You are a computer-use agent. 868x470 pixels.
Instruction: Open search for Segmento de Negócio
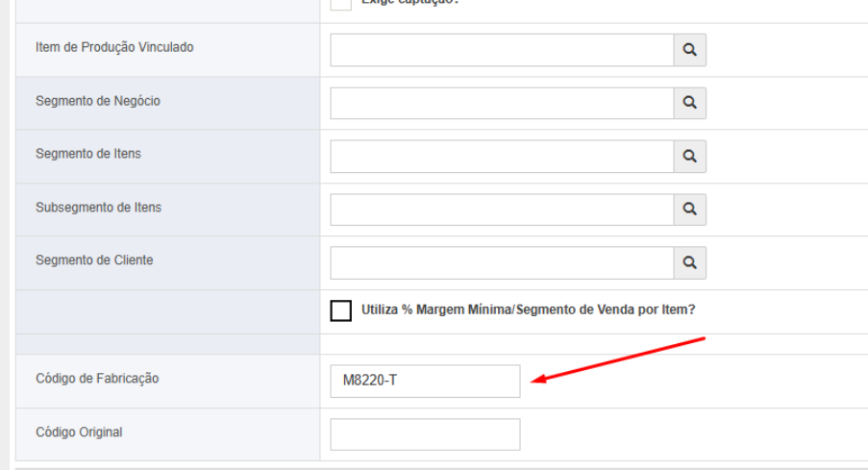pos(690,103)
